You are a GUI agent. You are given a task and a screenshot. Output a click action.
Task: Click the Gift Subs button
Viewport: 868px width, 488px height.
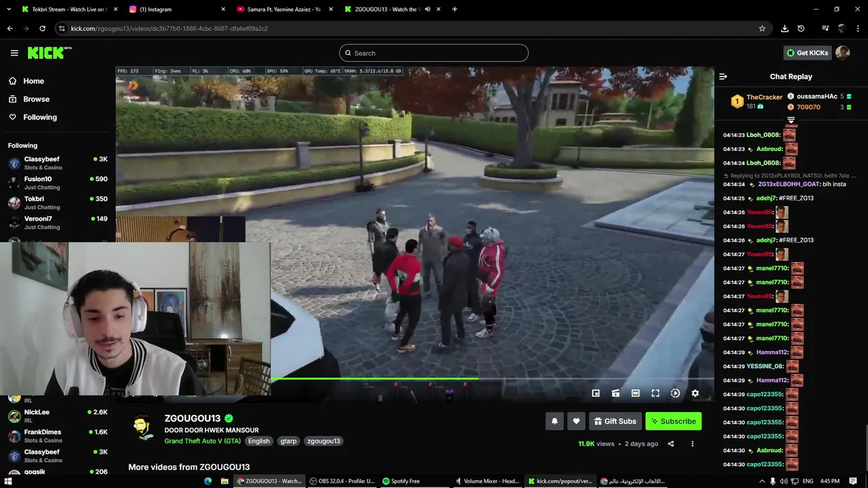[615, 421]
